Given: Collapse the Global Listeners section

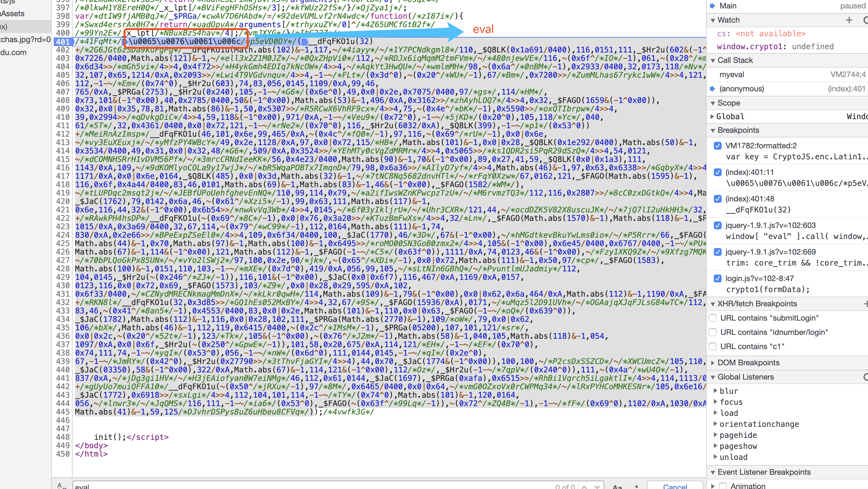Looking at the screenshot, I should pos(713,377).
